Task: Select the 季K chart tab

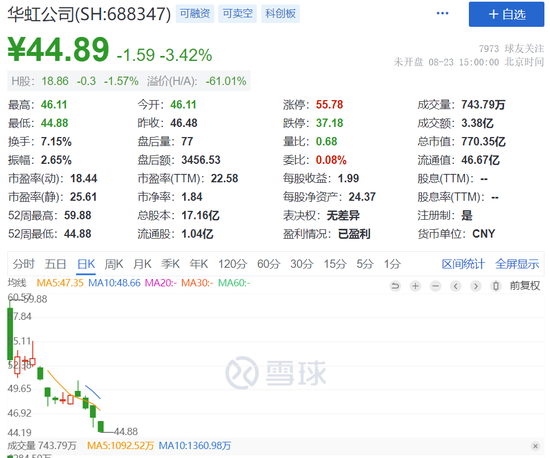Action: [170, 264]
